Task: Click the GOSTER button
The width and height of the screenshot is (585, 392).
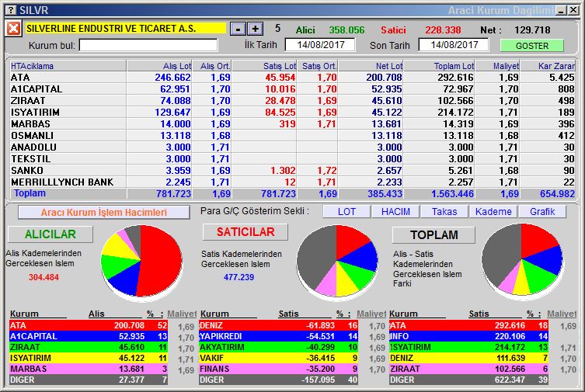Action: [531, 46]
